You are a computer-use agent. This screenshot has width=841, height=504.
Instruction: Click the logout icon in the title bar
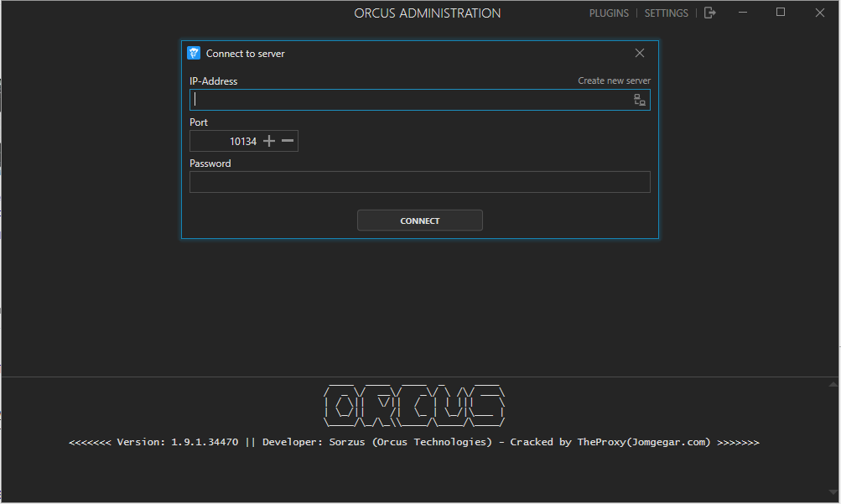pyautogui.click(x=709, y=13)
